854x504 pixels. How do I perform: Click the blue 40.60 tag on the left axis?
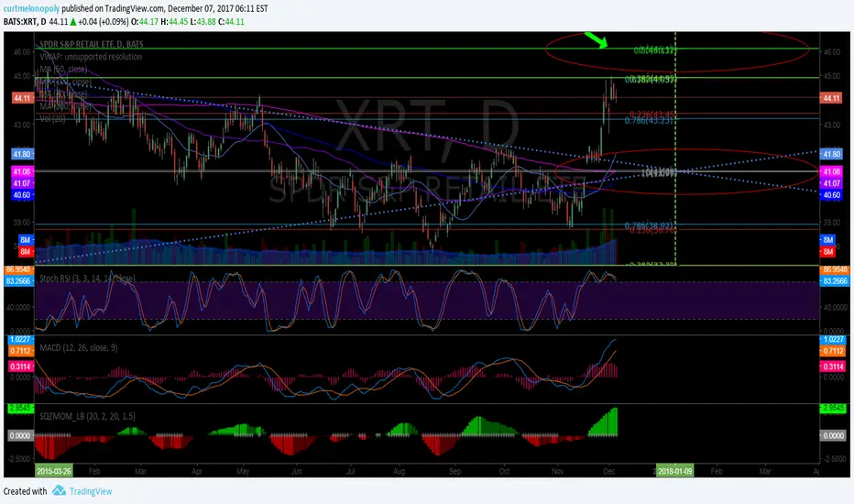(22, 195)
